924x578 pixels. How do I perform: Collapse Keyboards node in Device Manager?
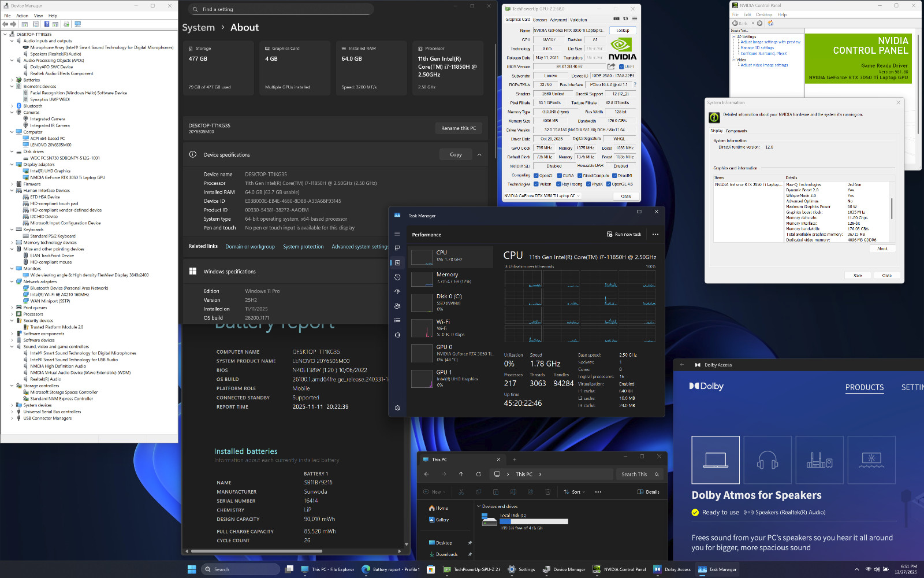[12, 229]
